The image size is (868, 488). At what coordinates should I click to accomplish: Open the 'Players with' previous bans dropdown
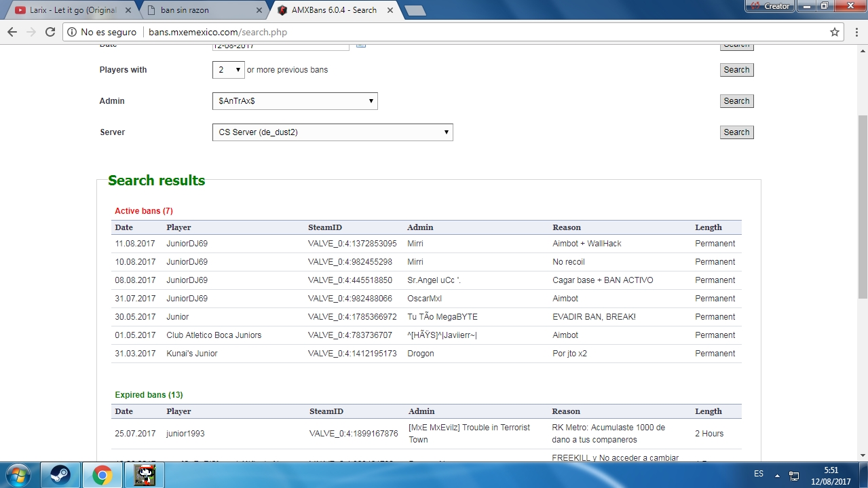(228, 70)
